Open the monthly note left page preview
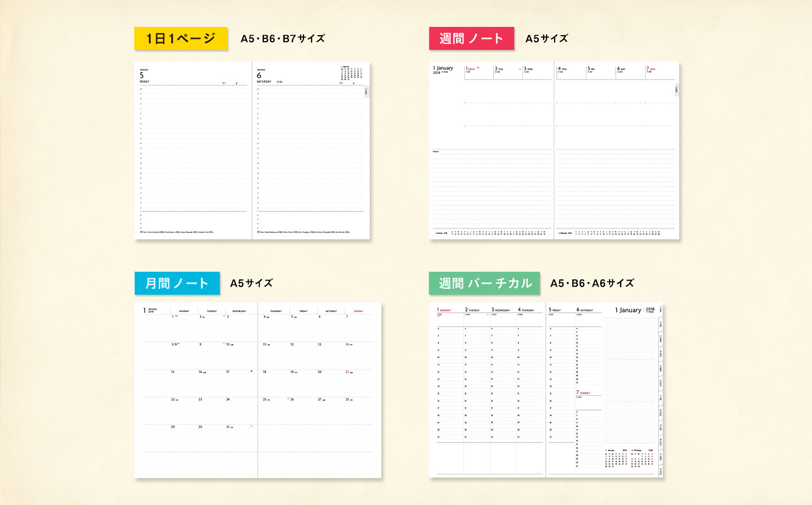 [196, 390]
